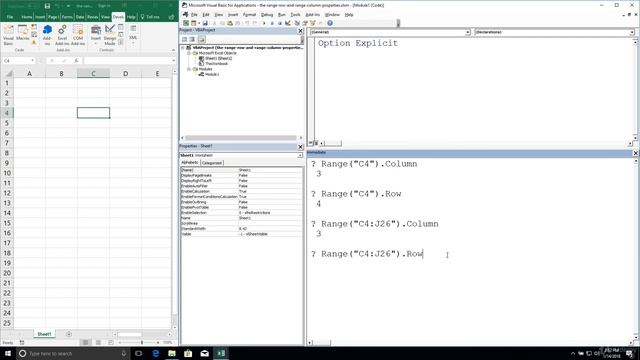This screenshot has width=640, height=360.
Task: Select the Sheet1 worksheet tab
Action: pyautogui.click(x=44, y=334)
